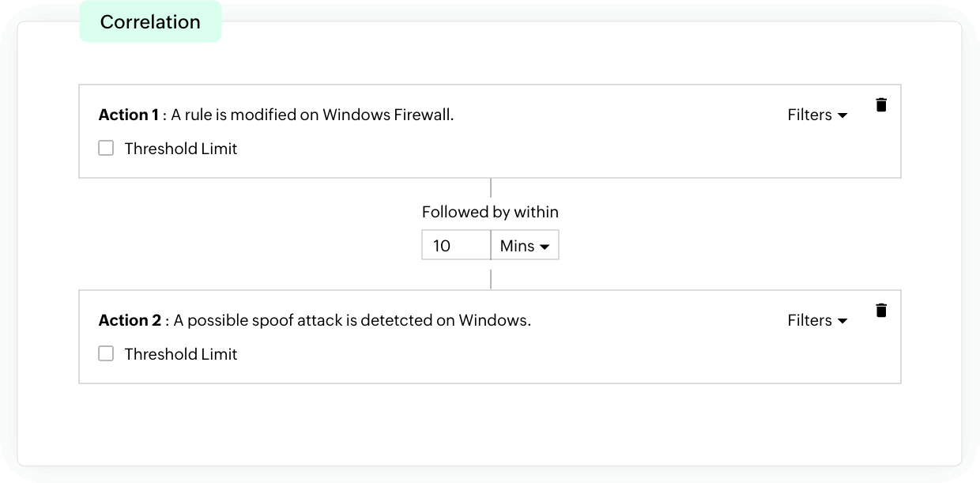Click the Followed by within label
The image size is (980, 483).
tap(490, 212)
